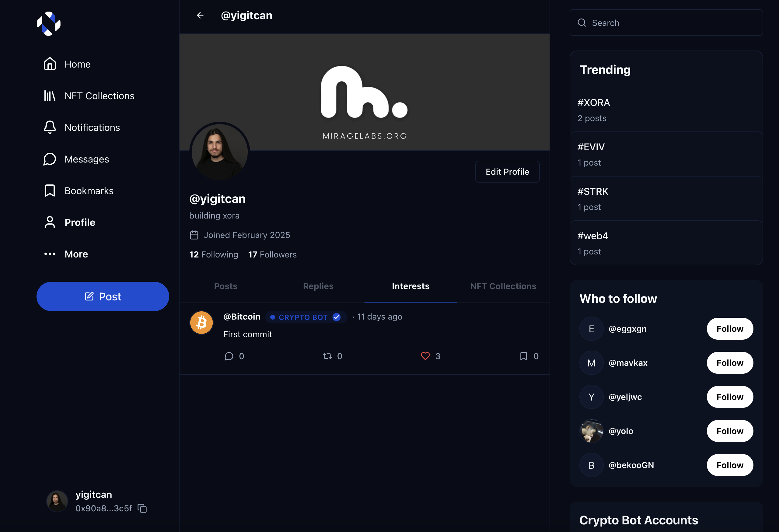Toggle the heart like on Bitcoin post
This screenshot has height=532, width=779.
pos(425,356)
